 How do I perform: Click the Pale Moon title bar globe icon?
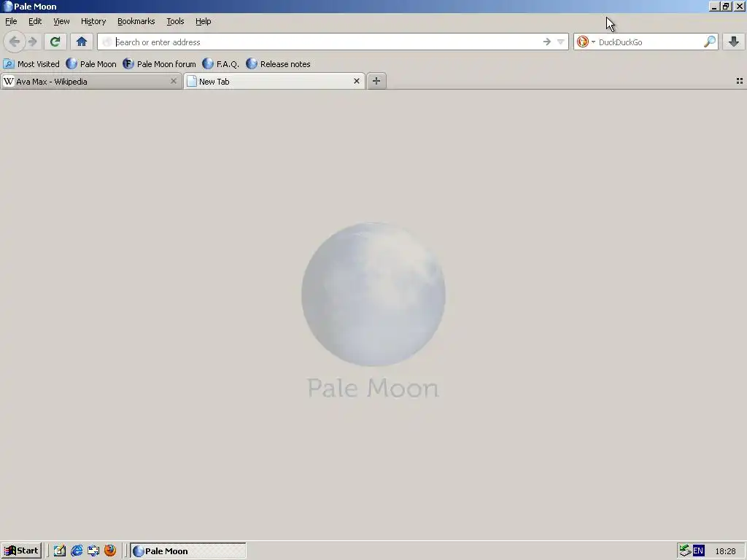click(x=7, y=7)
